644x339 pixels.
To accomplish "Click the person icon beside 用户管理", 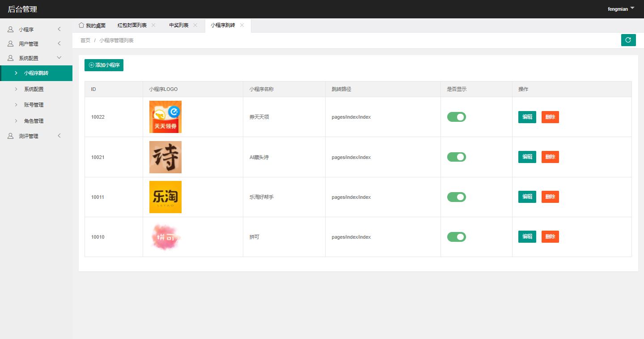I will (10, 44).
